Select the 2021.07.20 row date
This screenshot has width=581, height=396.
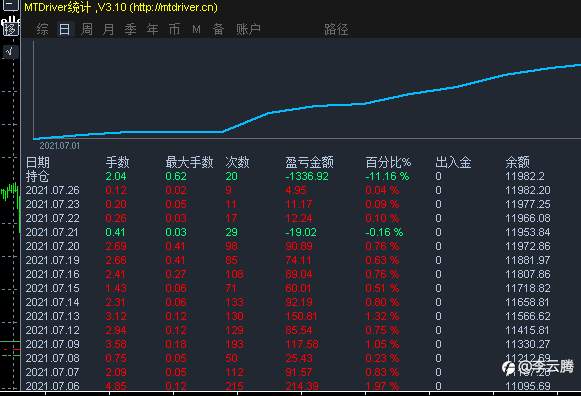tap(52, 246)
